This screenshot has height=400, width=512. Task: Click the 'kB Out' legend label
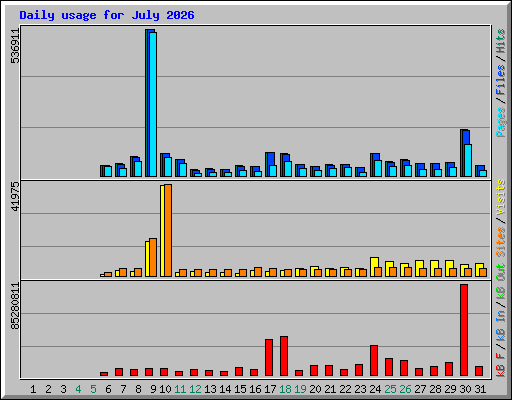coord(501,282)
